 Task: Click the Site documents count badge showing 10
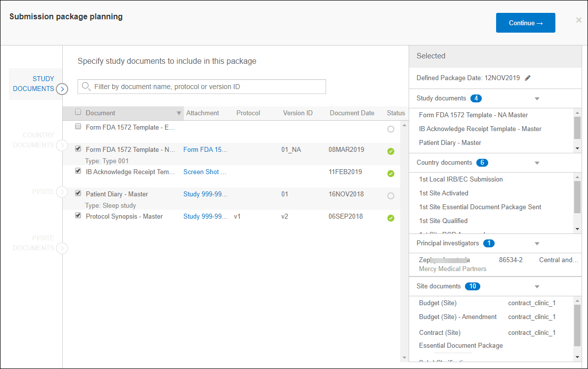(x=472, y=286)
